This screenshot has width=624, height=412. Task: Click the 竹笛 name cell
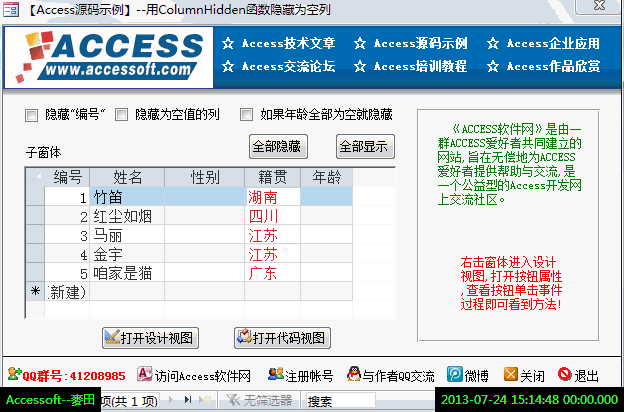(127, 197)
